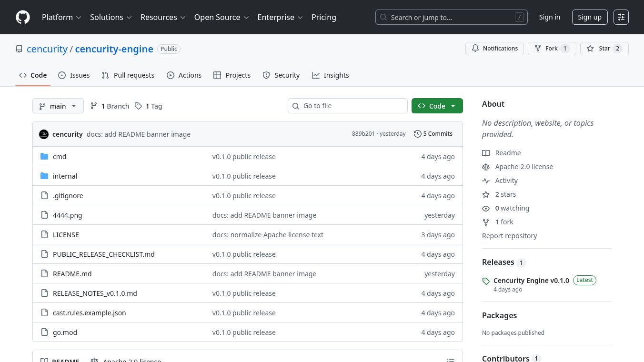Click the cmd folder icon
Screen dimensions: 644x362
pos(45,157)
